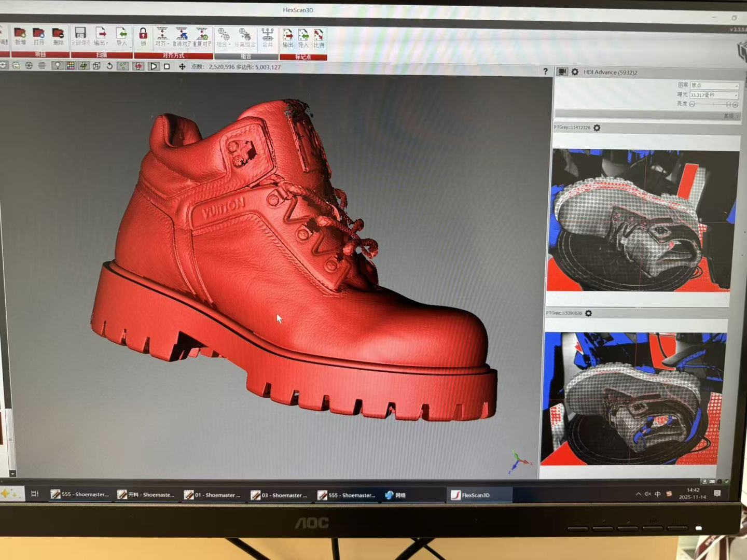This screenshot has height=560, width=747.
Task: Open settings gear for PTGrey 11412326 camera
Action: tap(597, 128)
